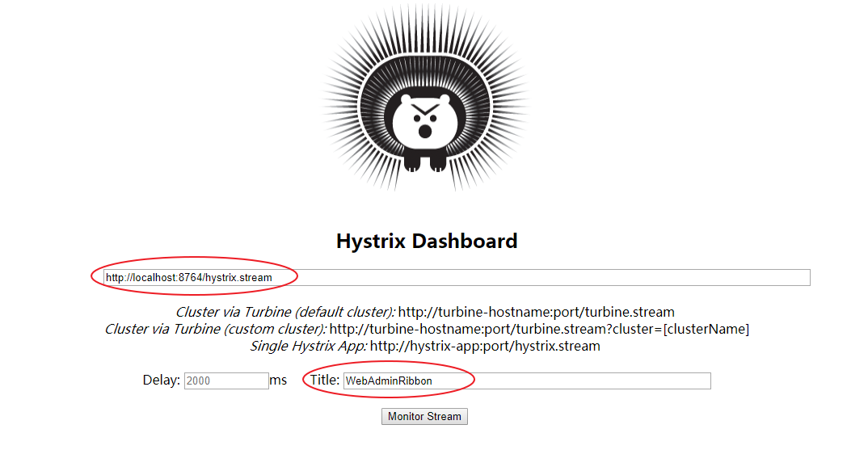Click the 'Title:' label
The image size is (868, 450).
pos(324,380)
